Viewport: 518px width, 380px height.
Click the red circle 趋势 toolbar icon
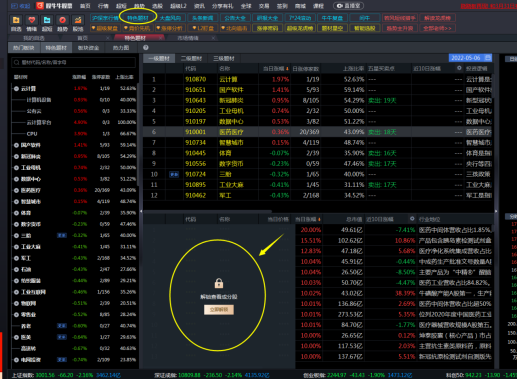pos(62,20)
